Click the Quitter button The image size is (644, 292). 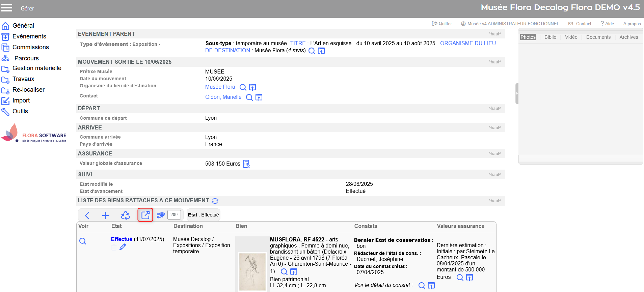click(442, 24)
